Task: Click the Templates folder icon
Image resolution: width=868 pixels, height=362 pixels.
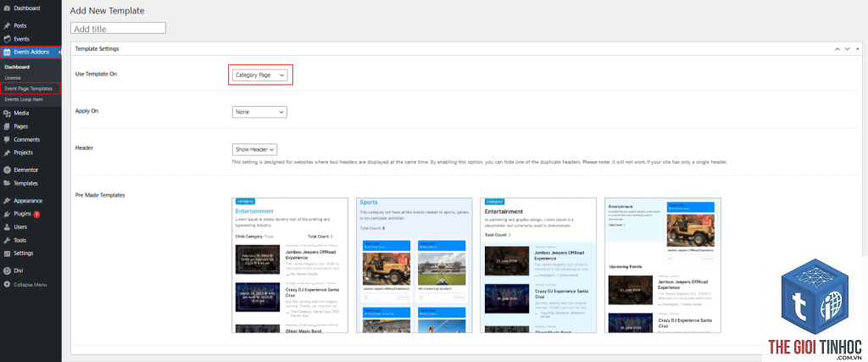Action: 7,184
